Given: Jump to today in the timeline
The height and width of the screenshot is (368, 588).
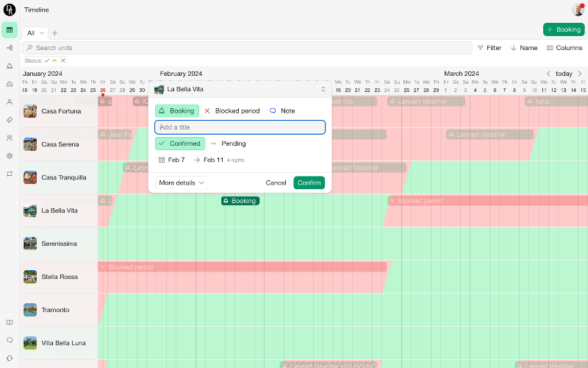Looking at the screenshot, I should pyautogui.click(x=564, y=74).
